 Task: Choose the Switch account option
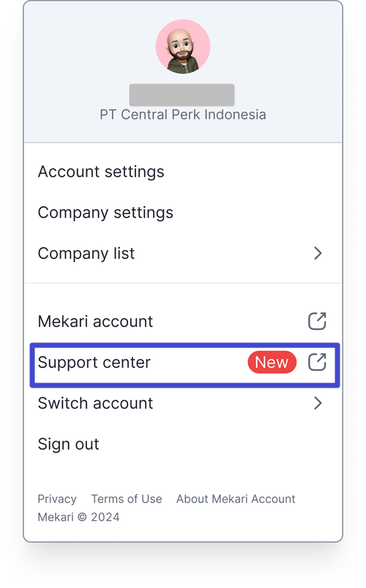pyautogui.click(x=183, y=403)
